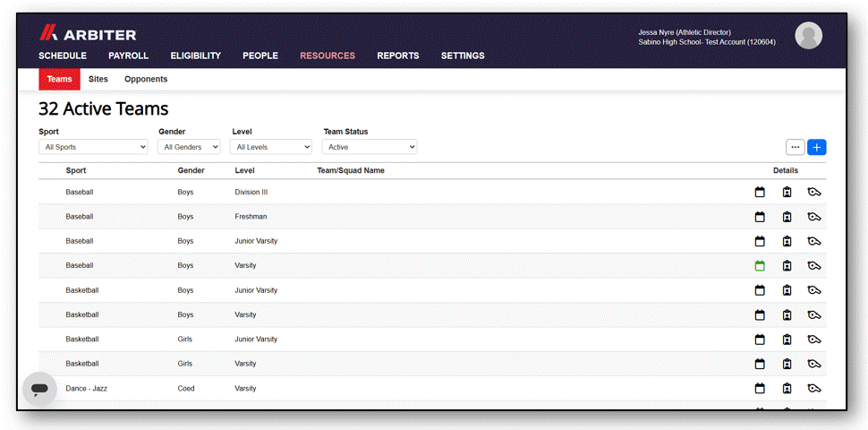The width and height of the screenshot is (868, 430).
Task: Expand the Sport filter dropdown
Action: coord(93,147)
